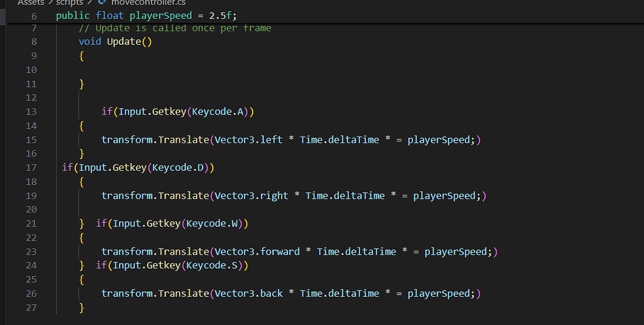Open the Assets breadcrumb folder
644x325 pixels.
(x=31, y=3)
